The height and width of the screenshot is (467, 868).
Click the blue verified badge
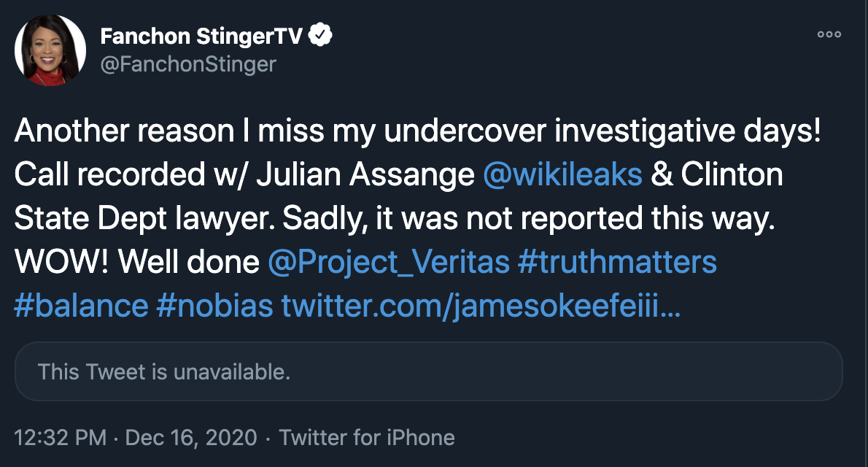[x=322, y=36]
